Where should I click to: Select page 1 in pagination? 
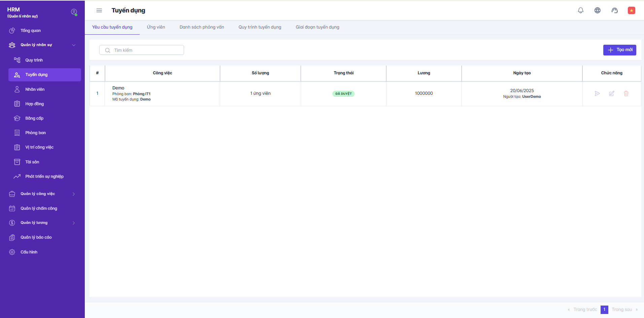tap(604, 310)
